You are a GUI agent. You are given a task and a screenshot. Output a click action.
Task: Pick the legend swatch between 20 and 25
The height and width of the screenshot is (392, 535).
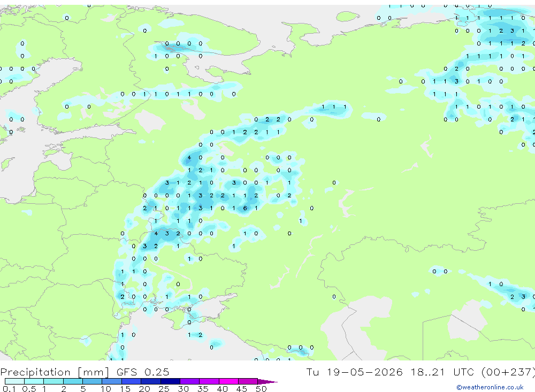pyautogui.click(x=151, y=381)
